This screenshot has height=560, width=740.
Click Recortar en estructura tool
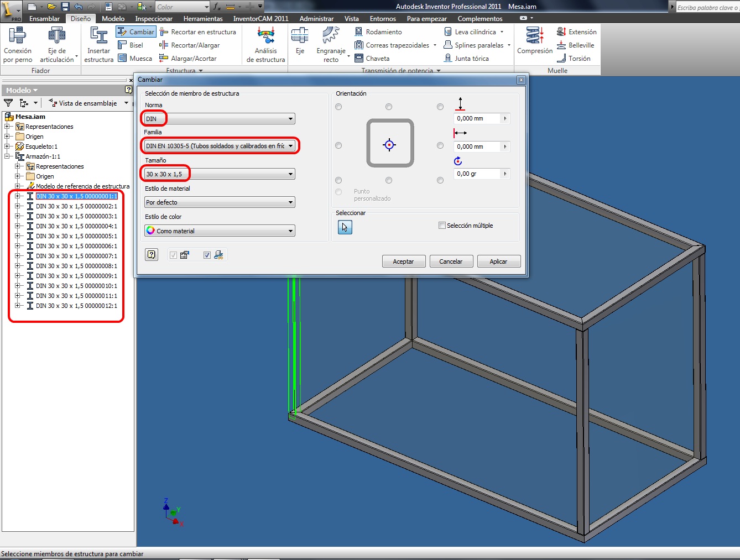pos(197,32)
